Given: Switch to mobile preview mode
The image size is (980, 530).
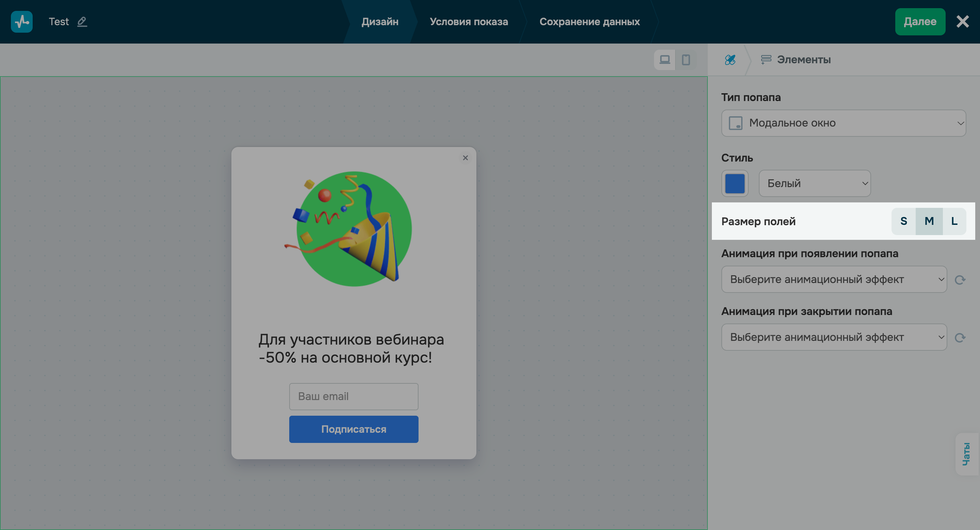Looking at the screenshot, I should pos(686,60).
